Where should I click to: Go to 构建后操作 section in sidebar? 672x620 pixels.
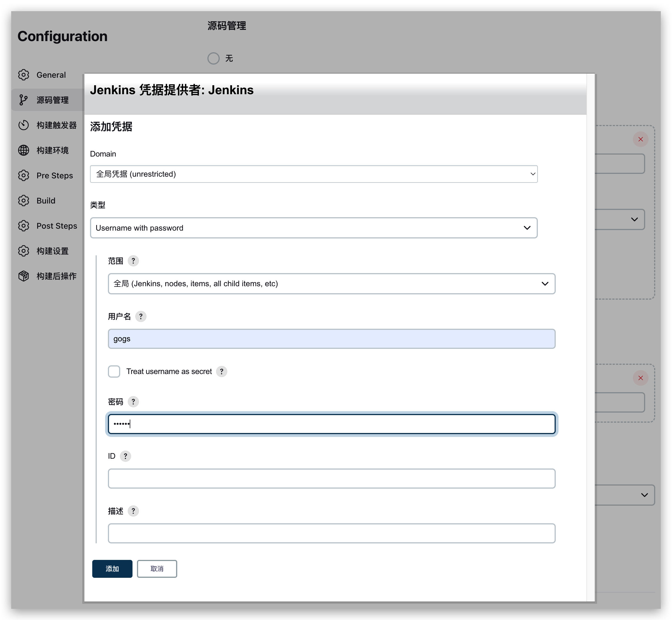(57, 276)
